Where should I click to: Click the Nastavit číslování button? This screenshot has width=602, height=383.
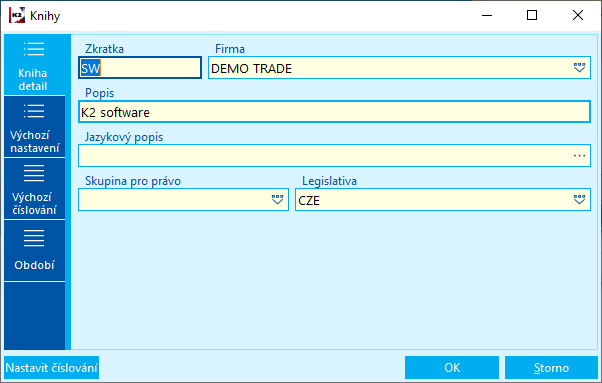point(51,368)
